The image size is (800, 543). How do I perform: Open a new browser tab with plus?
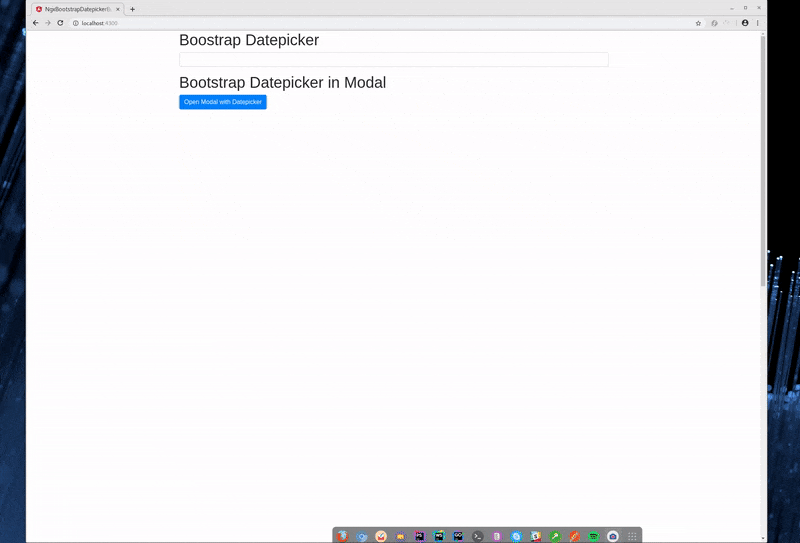pos(132,9)
